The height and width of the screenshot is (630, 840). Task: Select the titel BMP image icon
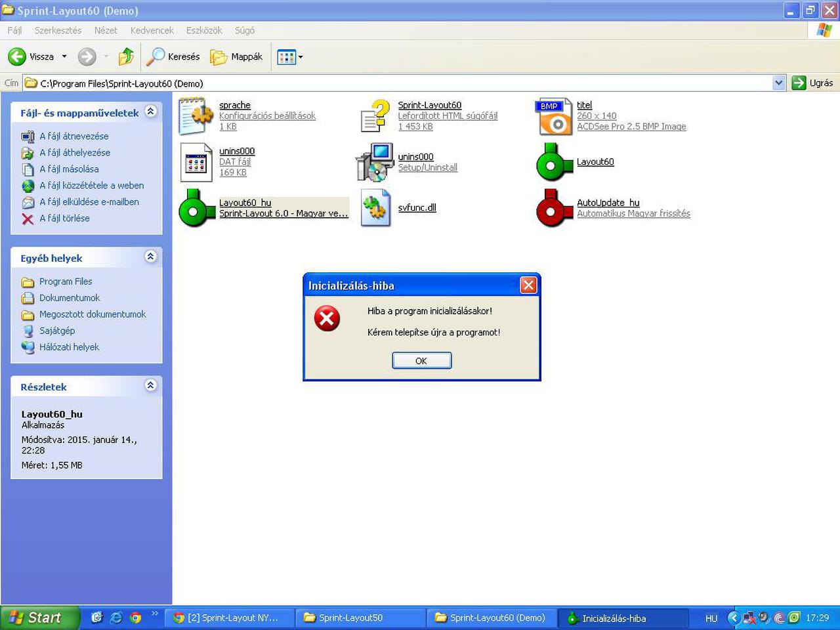click(x=555, y=116)
